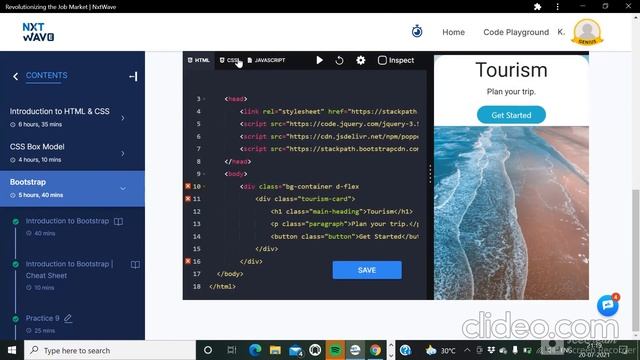640x360 pixels.
Task: Open Introduction to Bootstrap lesson
Action: point(67,221)
